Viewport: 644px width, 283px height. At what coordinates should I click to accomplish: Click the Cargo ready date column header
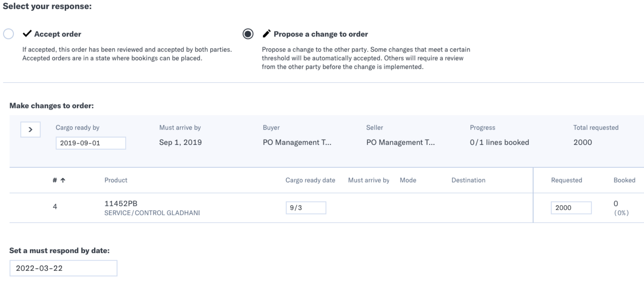[x=310, y=180]
